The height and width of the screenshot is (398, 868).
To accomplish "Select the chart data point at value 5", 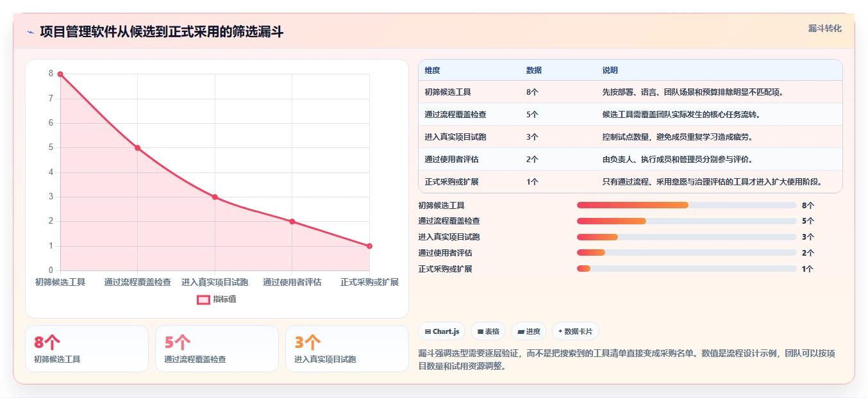I will point(137,148).
